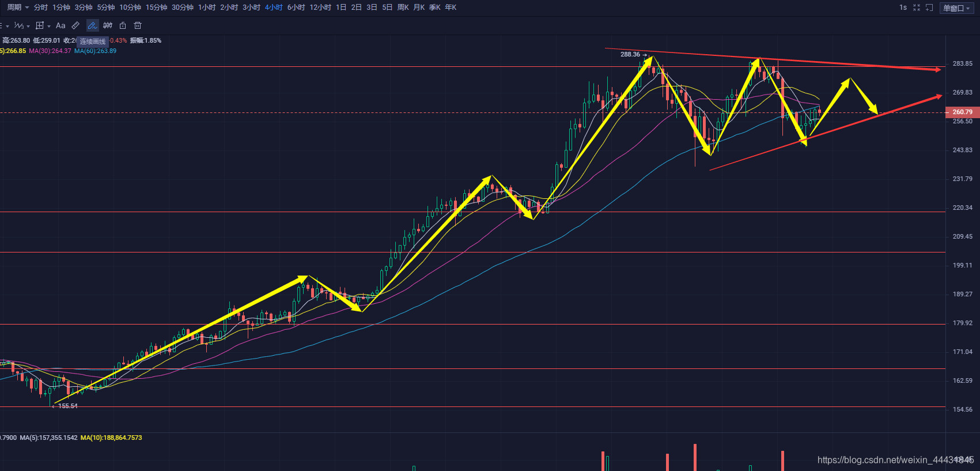Select the 6小时 timeframe

click(x=296, y=7)
